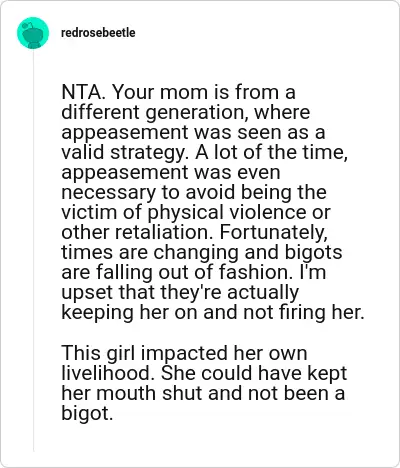The height and width of the screenshot is (468, 400).
Task: Click the line 'are falling out of fashion. I'm'
Action: pos(193,272)
